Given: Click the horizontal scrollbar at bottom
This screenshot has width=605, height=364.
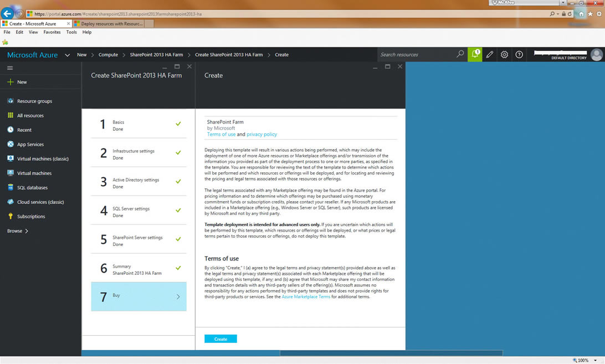Looking at the screenshot, I should click(x=391, y=353).
